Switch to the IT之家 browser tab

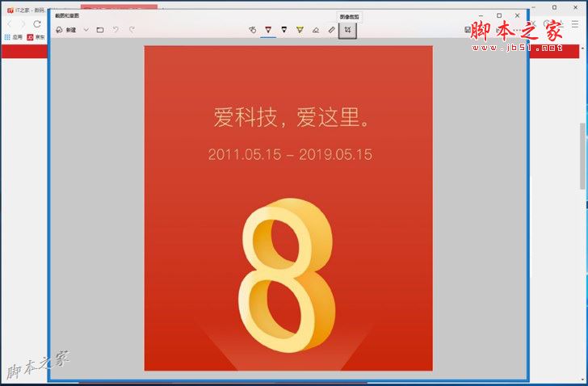tap(26, 10)
